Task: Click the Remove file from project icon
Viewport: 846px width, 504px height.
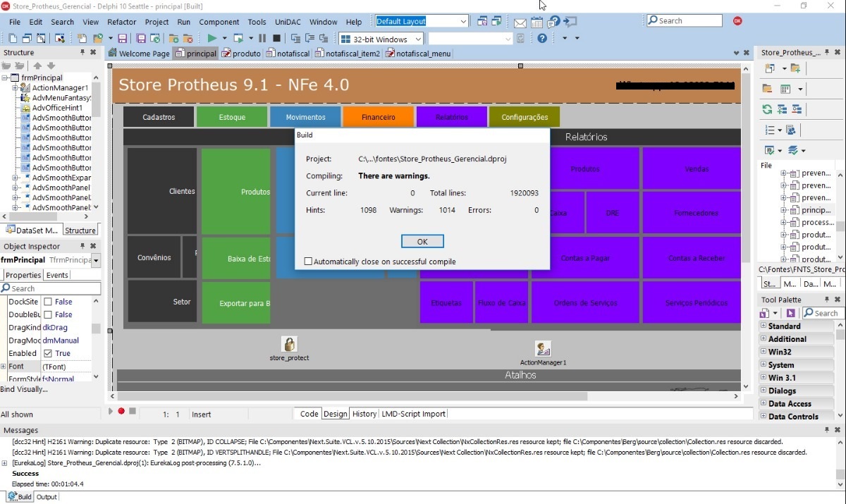Action: (188, 39)
